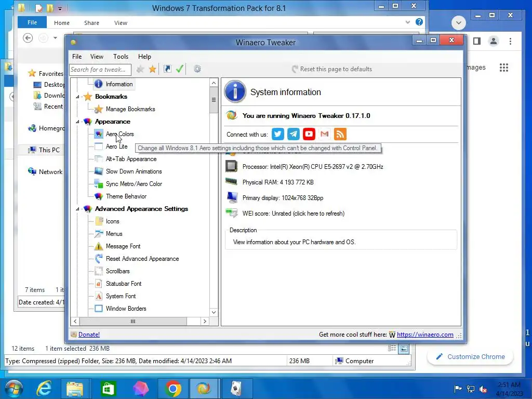Select Information in the tree
532x399 pixels.
119,84
